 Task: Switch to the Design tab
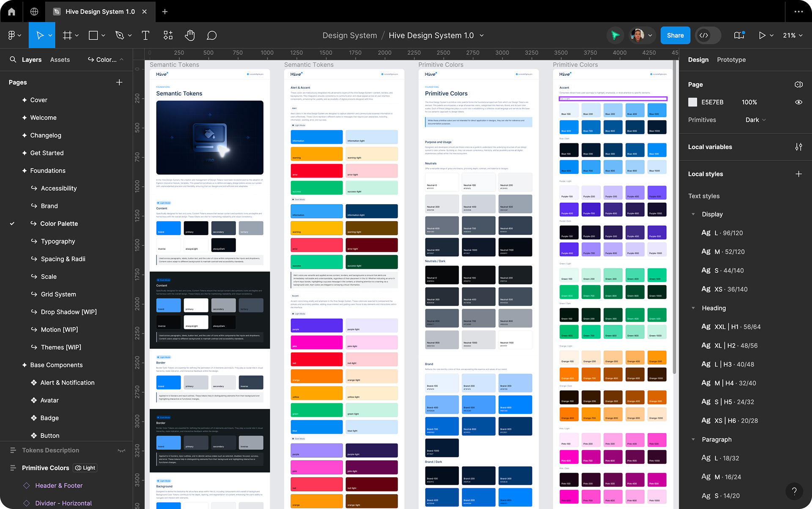[698, 60]
